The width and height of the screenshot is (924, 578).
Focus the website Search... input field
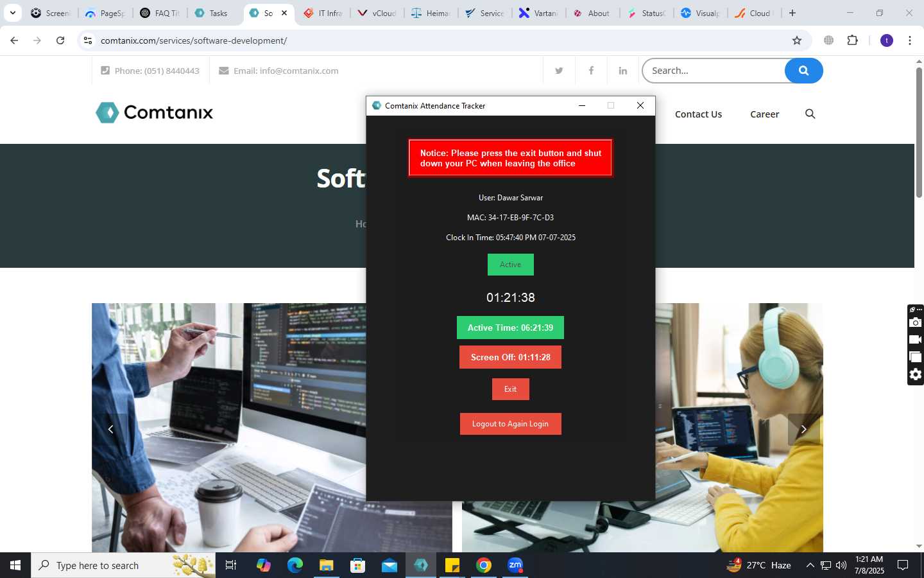[714, 71]
